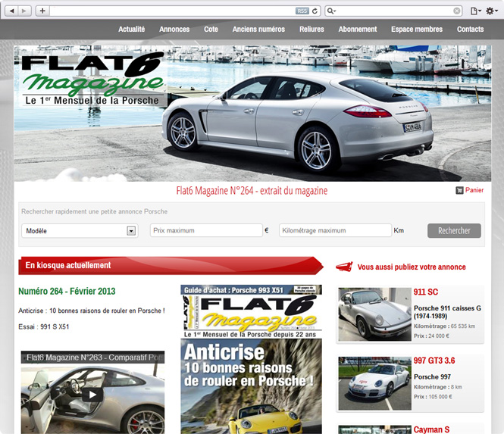The height and width of the screenshot is (434, 504).
Task: Click the Prix : 105 000 € text
Action: click(x=433, y=396)
